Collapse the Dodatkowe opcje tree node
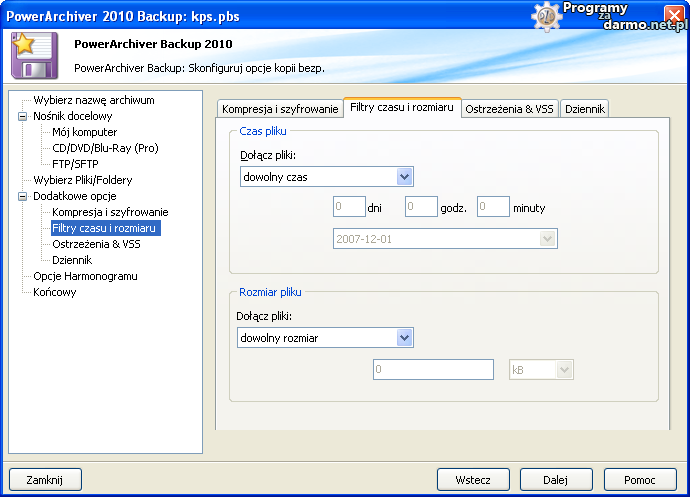This screenshot has width=690, height=497. 23,196
